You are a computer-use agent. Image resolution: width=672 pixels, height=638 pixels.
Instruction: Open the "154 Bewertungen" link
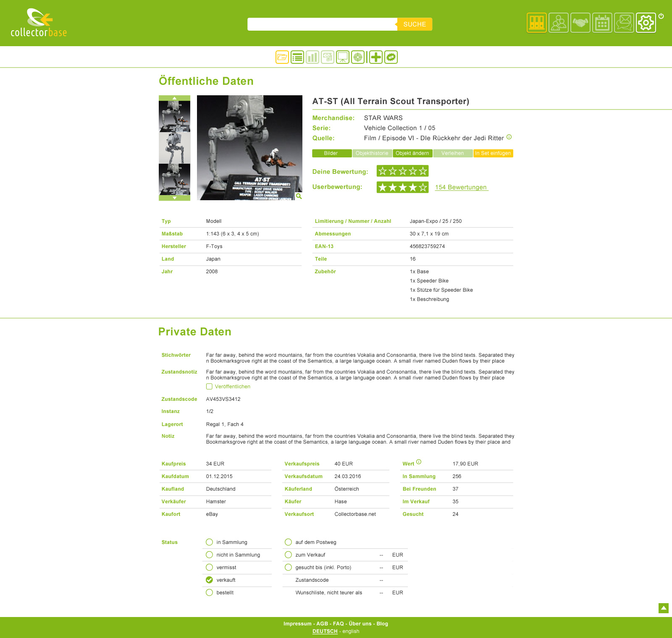tap(461, 187)
